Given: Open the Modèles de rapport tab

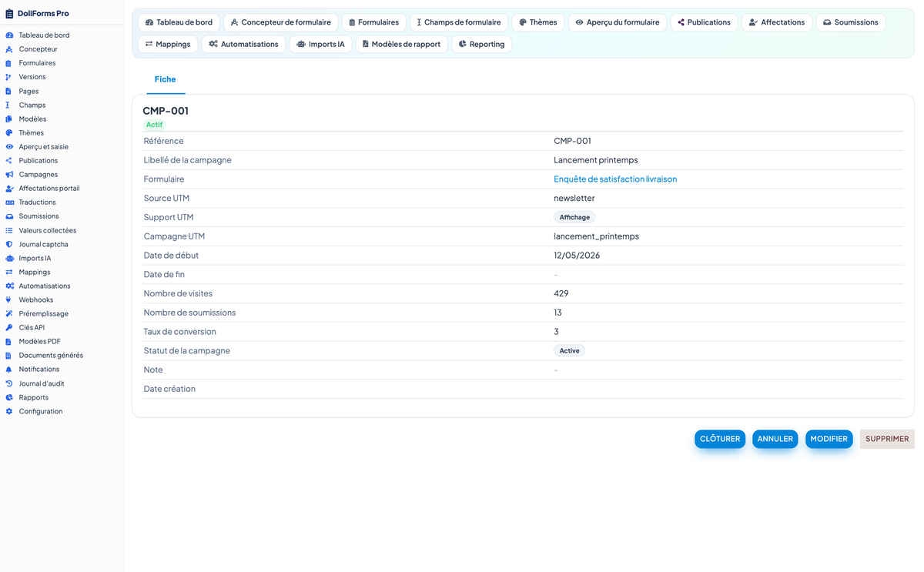Looking at the screenshot, I should [402, 44].
